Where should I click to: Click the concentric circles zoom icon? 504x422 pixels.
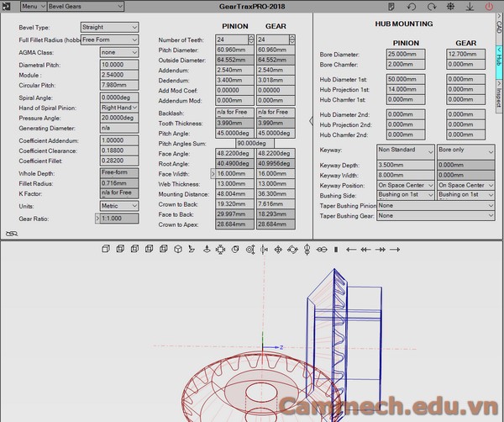(250, 250)
